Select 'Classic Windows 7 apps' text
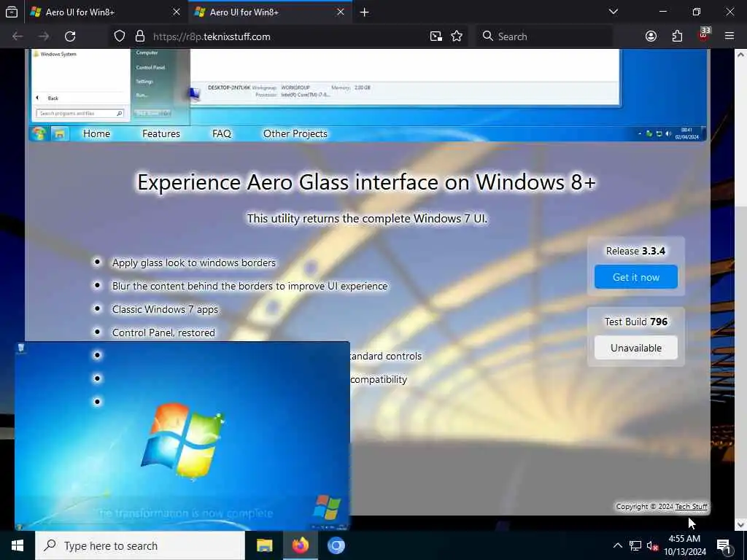Image resolution: width=747 pixels, height=560 pixels. coord(165,309)
